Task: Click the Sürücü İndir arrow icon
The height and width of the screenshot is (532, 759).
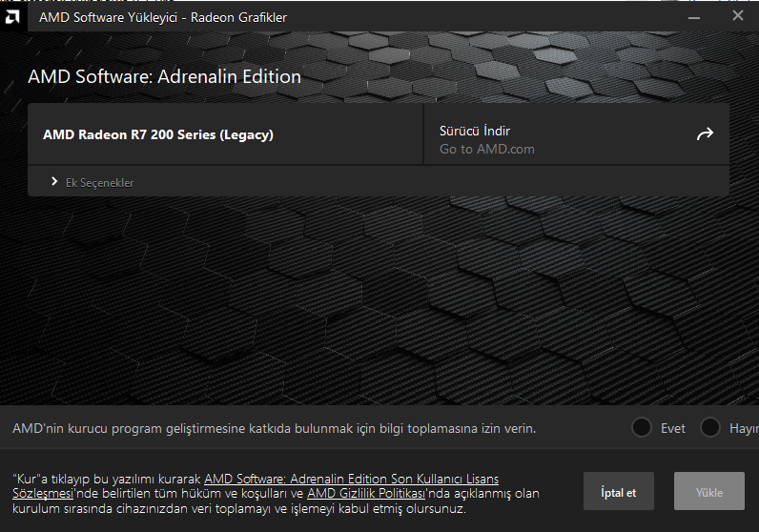Action: coord(705,134)
